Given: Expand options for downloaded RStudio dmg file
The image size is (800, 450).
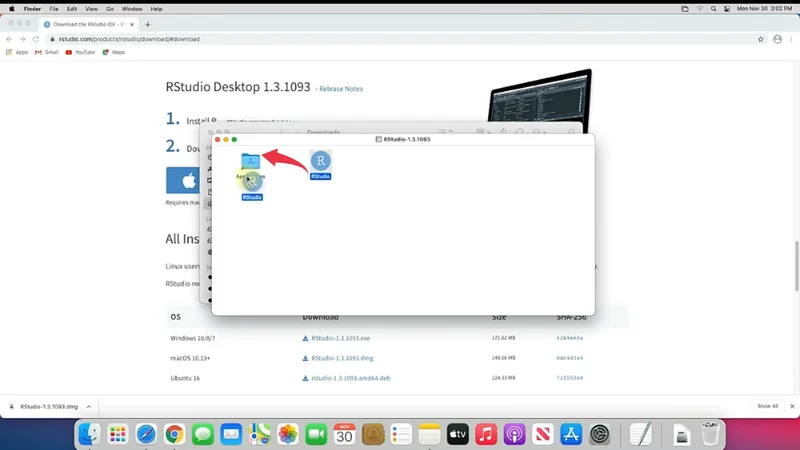Looking at the screenshot, I should pyautogui.click(x=89, y=407).
